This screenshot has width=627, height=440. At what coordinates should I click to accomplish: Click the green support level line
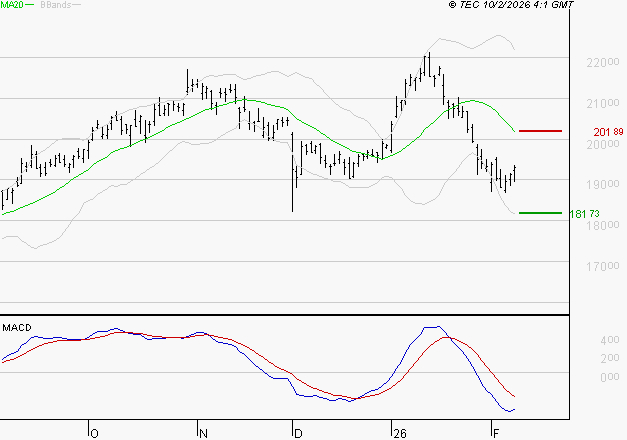tap(540, 213)
